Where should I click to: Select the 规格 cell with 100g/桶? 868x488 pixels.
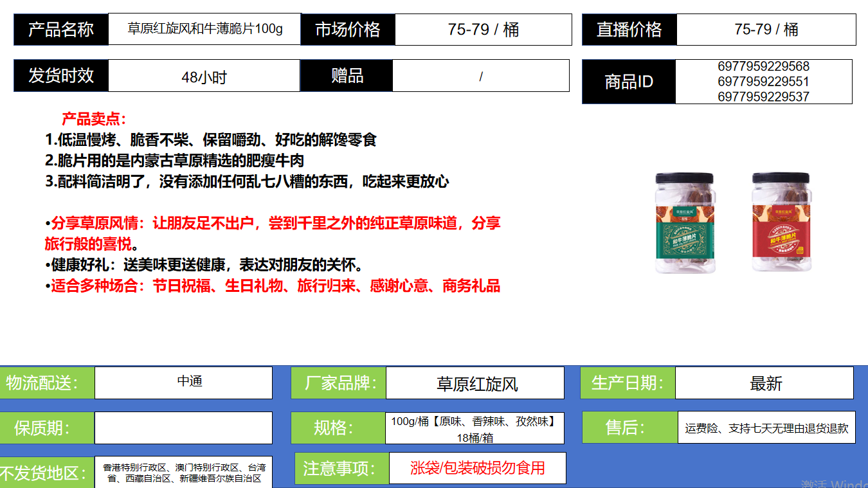(x=475, y=428)
